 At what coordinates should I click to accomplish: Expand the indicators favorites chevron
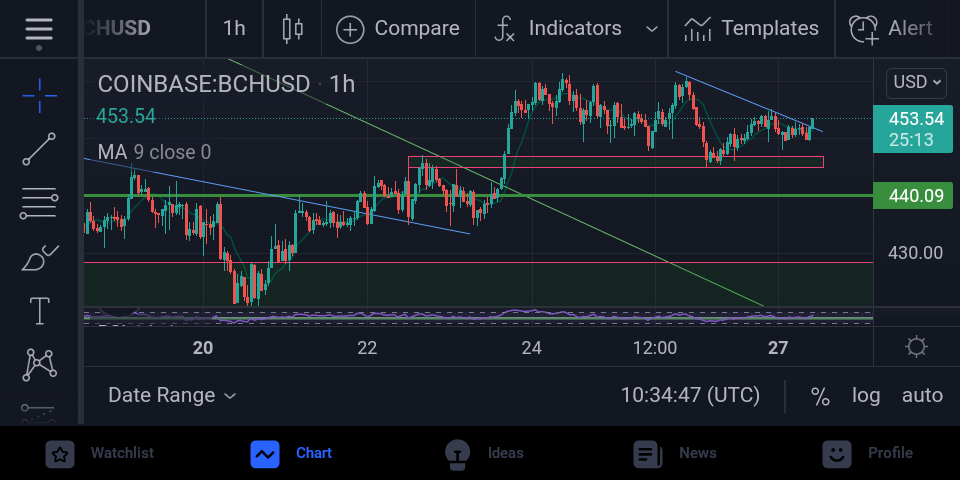coord(652,29)
